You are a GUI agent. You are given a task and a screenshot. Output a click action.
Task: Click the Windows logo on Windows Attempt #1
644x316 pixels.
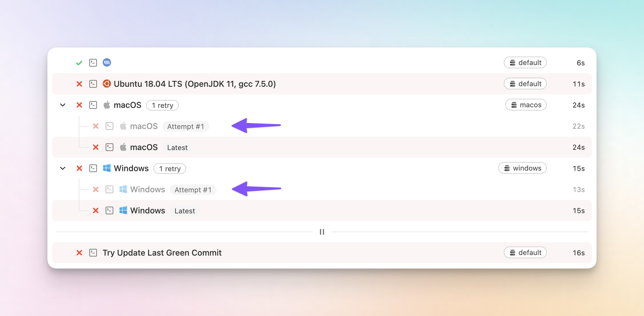[123, 189]
